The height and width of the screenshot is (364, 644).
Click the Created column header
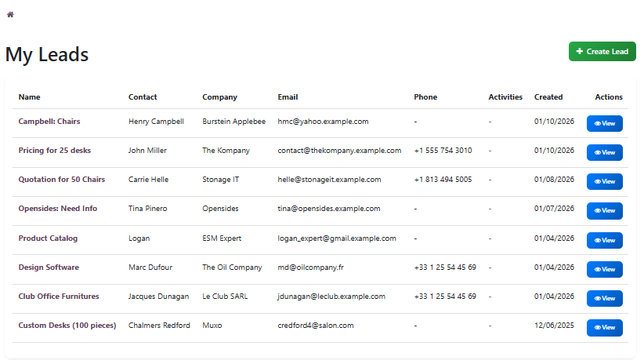(x=548, y=97)
